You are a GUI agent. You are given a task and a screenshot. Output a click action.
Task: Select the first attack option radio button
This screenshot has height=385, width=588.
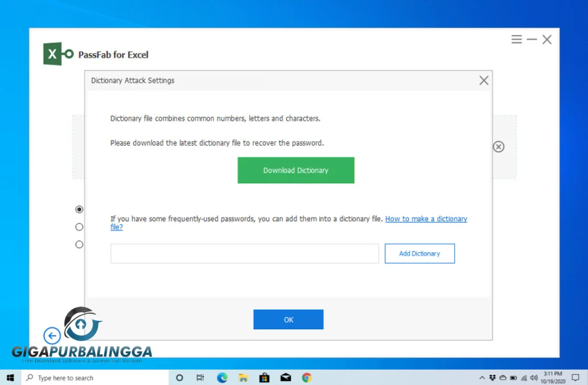(79, 209)
